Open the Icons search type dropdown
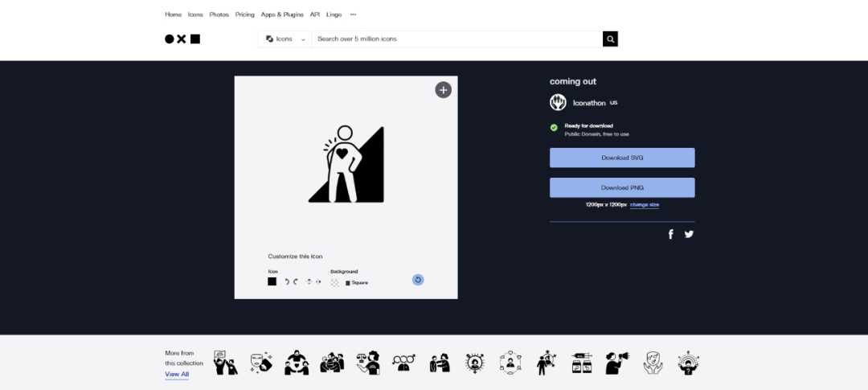 (285, 39)
